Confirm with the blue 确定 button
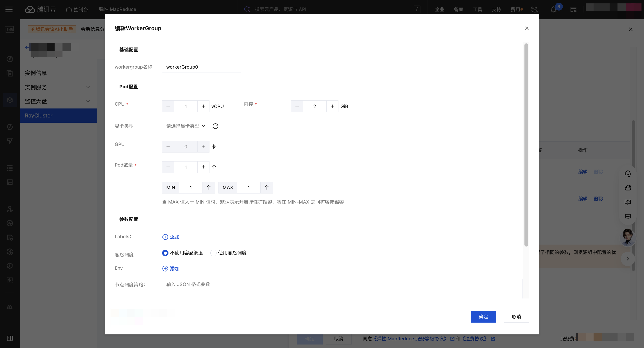 pos(483,316)
